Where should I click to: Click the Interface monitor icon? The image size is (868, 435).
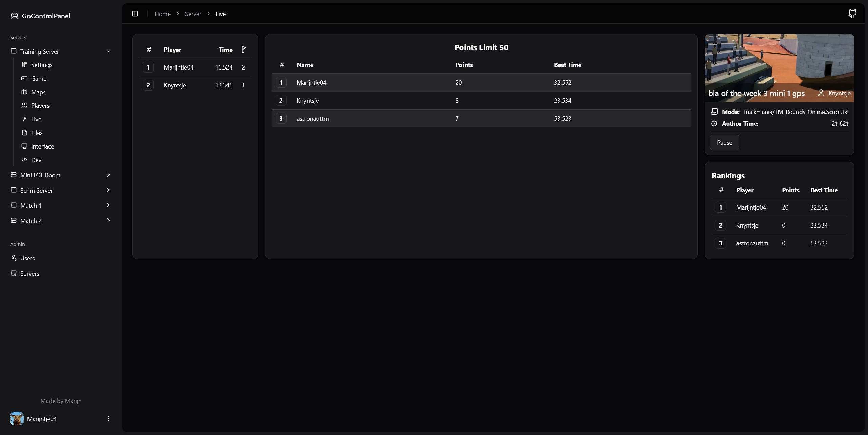tap(24, 146)
